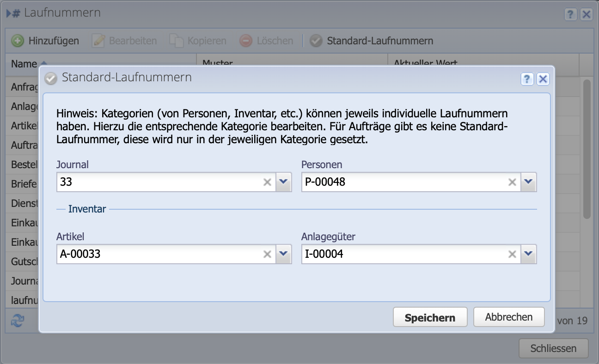Click the refresh icon in bottom bar
Screen dimensions: 599x364
[18, 321]
